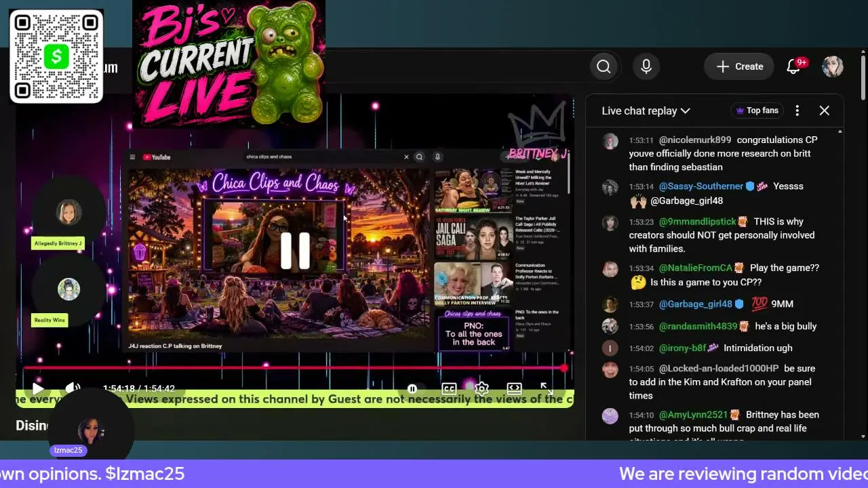Viewport: 868px width, 488px height.
Task: Click the large pause overlay icon
Action: pos(295,251)
